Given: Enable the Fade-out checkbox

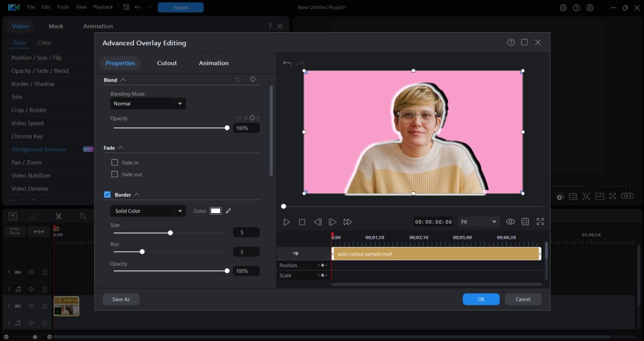Looking at the screenshot, I should [x=115, y=174].
